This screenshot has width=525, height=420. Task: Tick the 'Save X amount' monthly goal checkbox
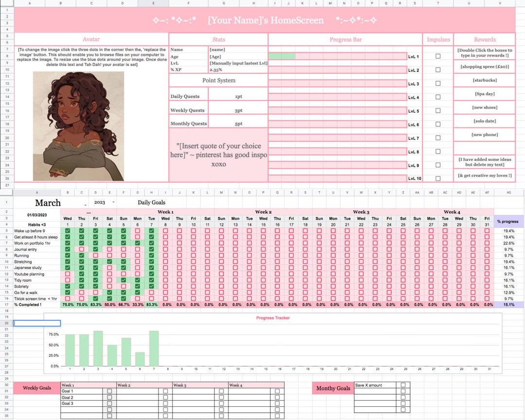click(x=403, y=385)
